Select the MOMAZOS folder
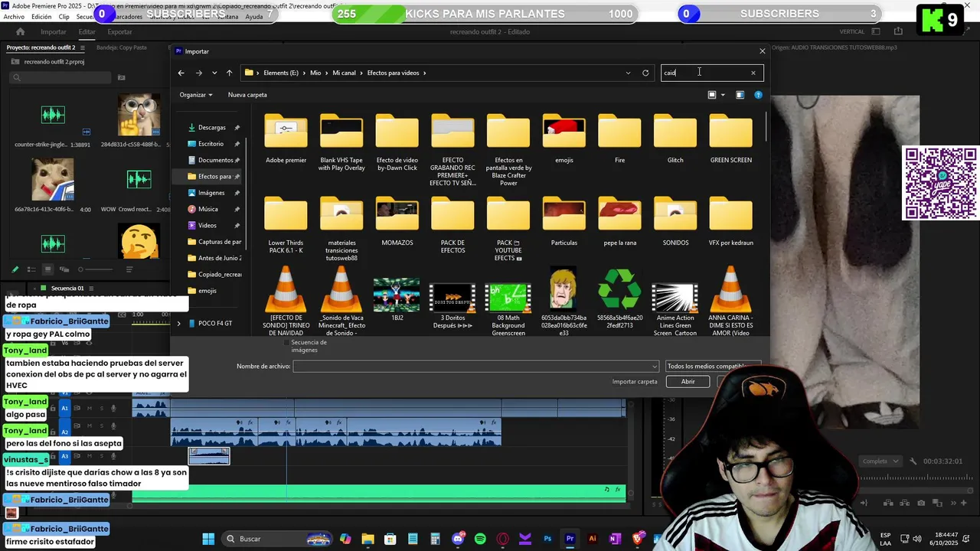This screenshot has height=551, width=980. click(x=397, y=220)
